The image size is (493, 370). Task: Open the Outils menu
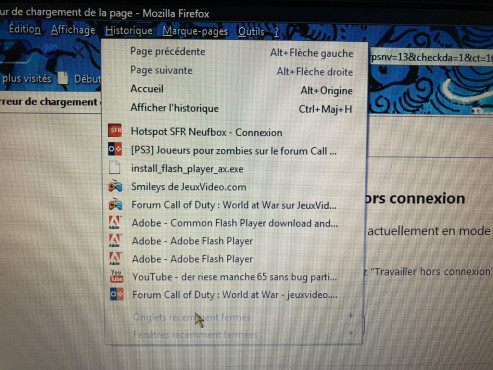[251, 31]
